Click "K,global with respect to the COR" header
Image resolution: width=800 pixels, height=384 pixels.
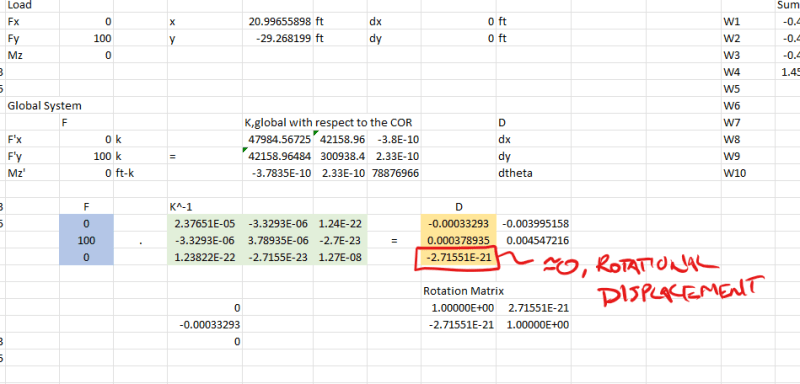pos(329,123)
